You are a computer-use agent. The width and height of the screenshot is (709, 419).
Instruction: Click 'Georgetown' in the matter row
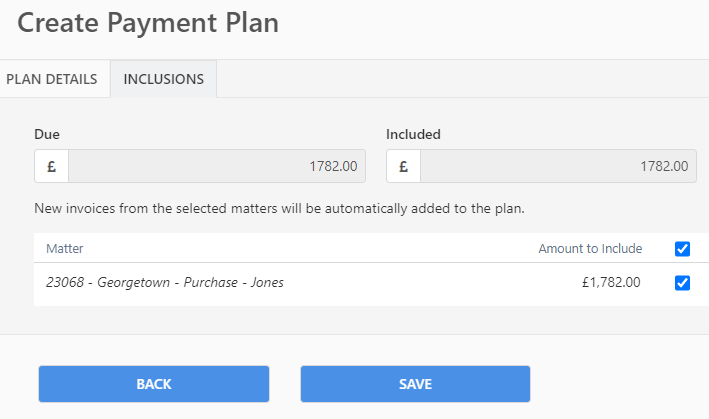click(x=133, y=282)
